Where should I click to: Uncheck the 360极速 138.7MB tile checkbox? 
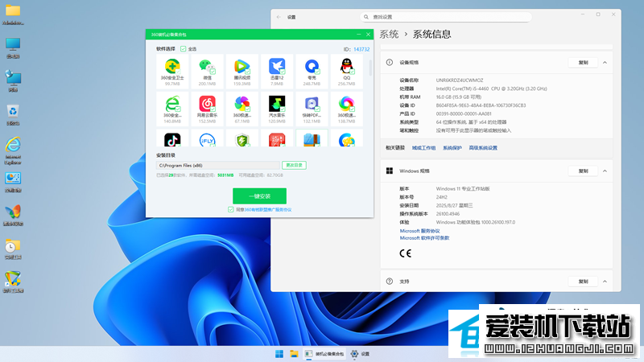coord(353,109)
